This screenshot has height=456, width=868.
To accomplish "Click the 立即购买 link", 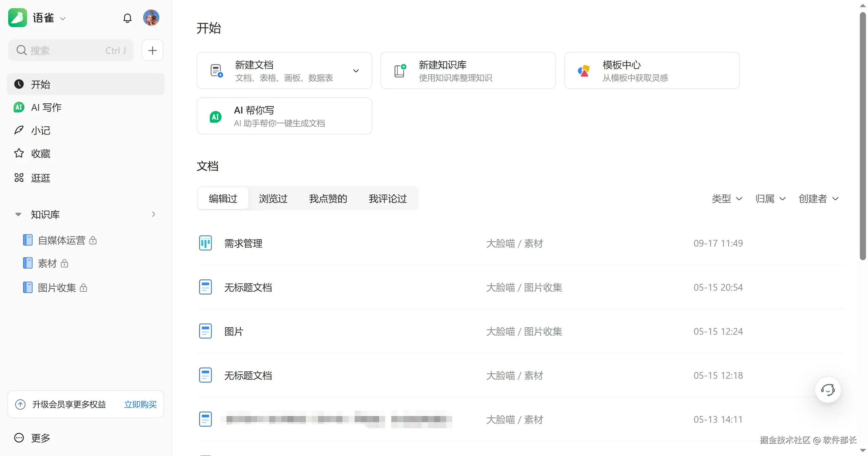I will pos(140,404).
